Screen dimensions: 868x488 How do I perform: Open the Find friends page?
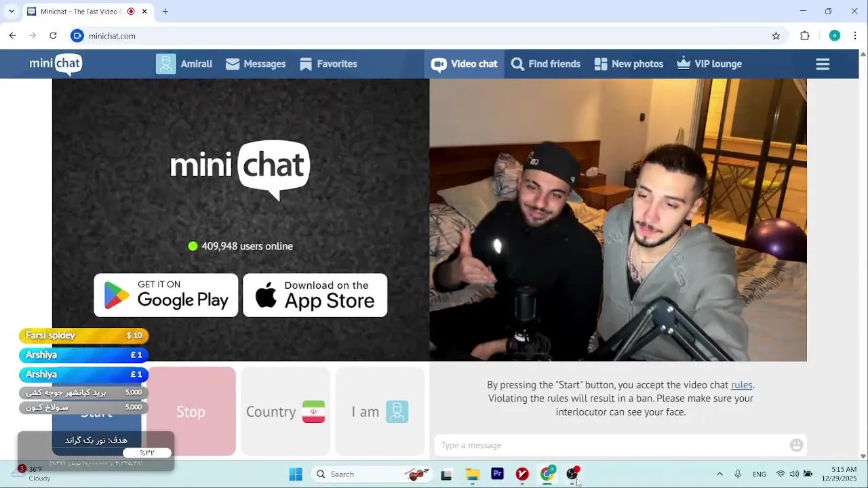coord(546,64)
